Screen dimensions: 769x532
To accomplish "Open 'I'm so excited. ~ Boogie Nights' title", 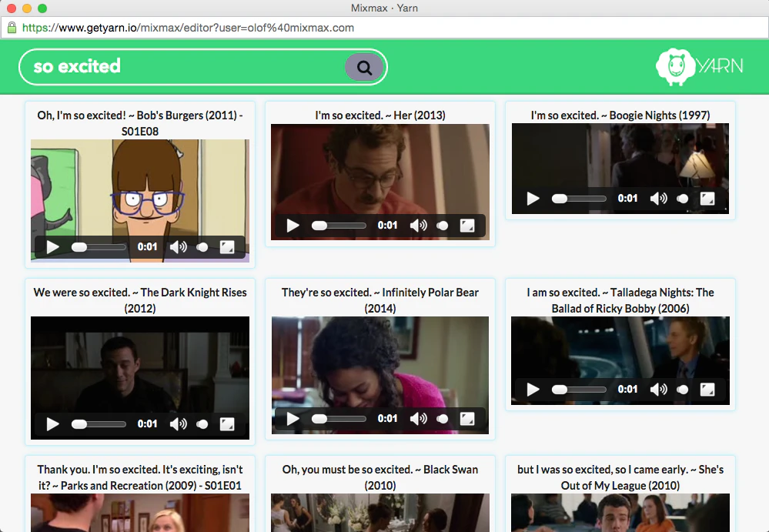I will [620, 115].
